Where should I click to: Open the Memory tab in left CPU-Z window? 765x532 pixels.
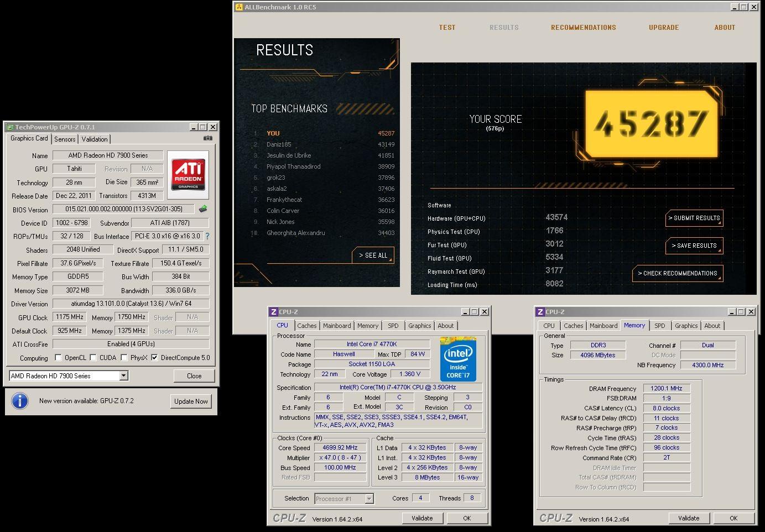pyautogui.click(x=368, y=326)
